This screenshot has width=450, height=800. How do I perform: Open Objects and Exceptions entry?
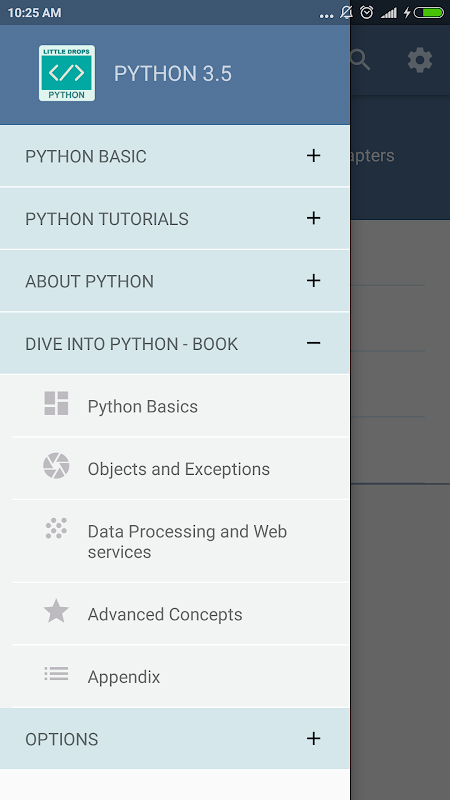tap(179, 469)
